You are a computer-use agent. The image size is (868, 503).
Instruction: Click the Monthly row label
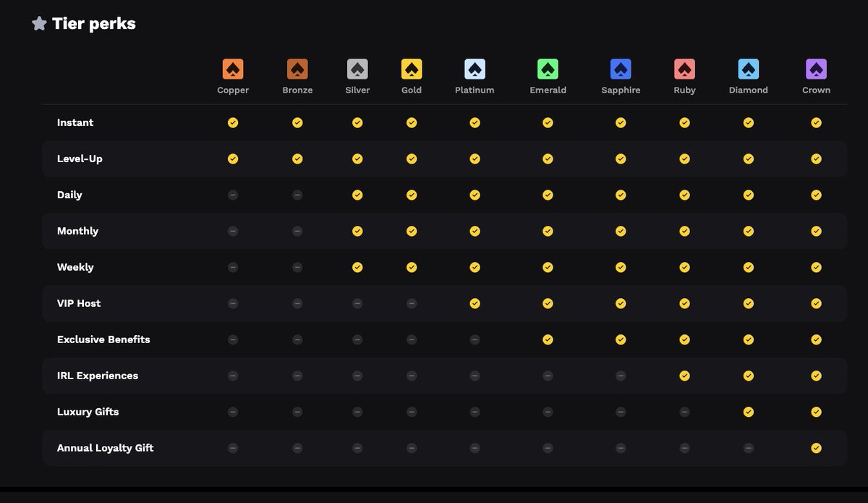coord(77,232)
